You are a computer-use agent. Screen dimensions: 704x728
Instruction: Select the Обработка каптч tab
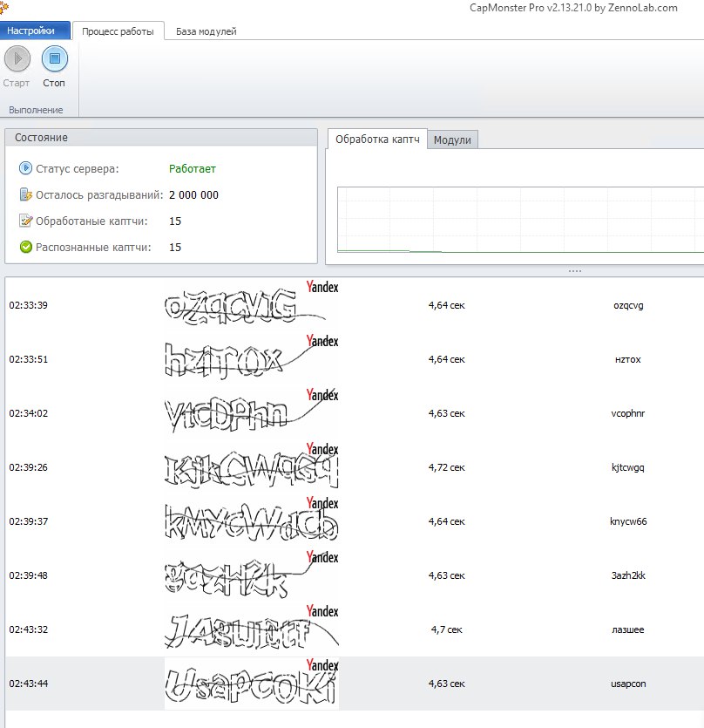tap(377, 139)
